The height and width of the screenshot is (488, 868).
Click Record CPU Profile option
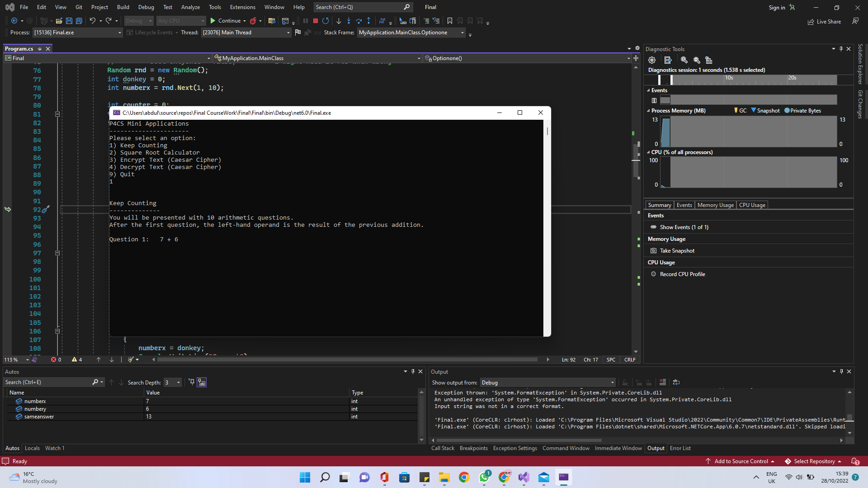coord(682,274)
